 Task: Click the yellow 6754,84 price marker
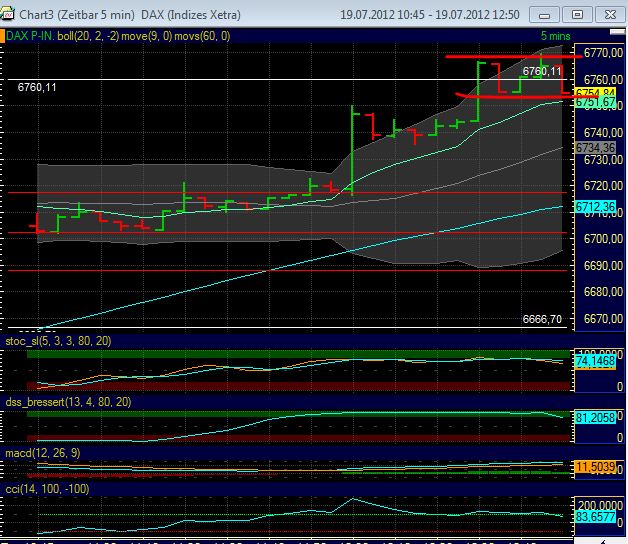tap(595, 92)
